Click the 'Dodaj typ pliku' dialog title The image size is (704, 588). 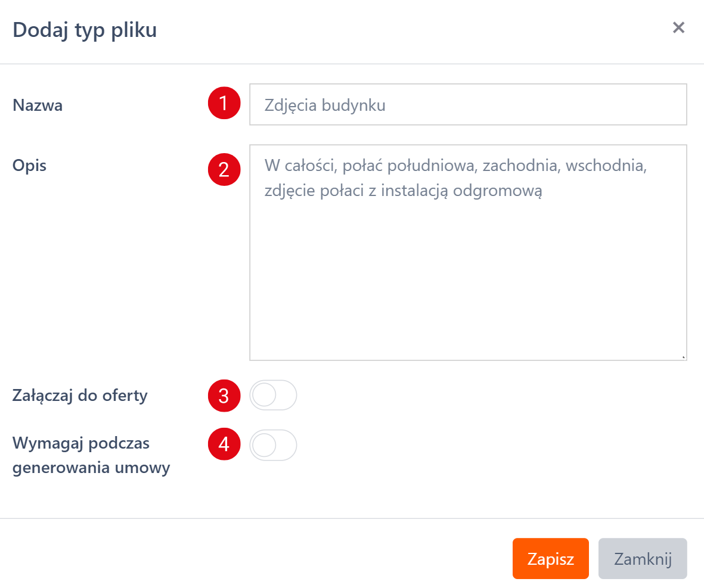click(x=85, y=29)
